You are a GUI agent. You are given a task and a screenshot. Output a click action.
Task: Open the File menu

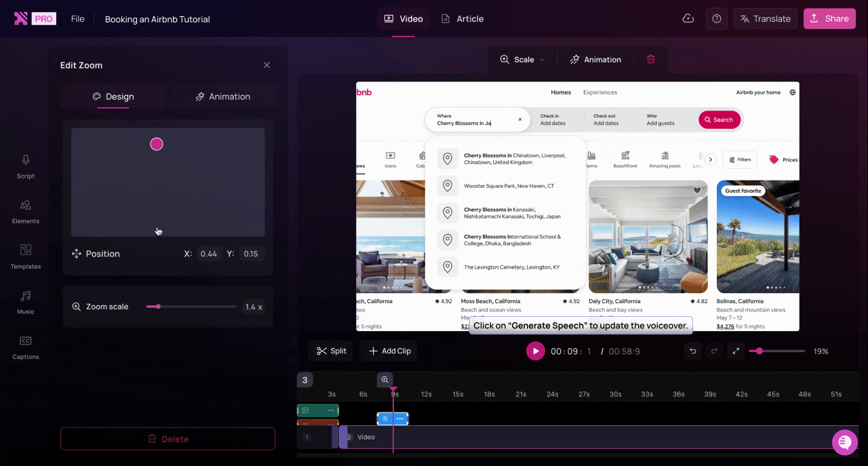click(78, 19)
